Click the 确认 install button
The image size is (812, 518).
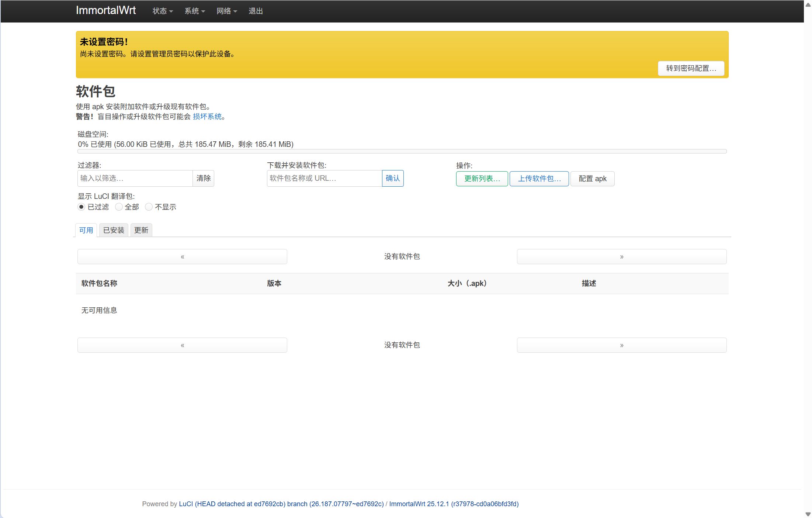point(393,178)
